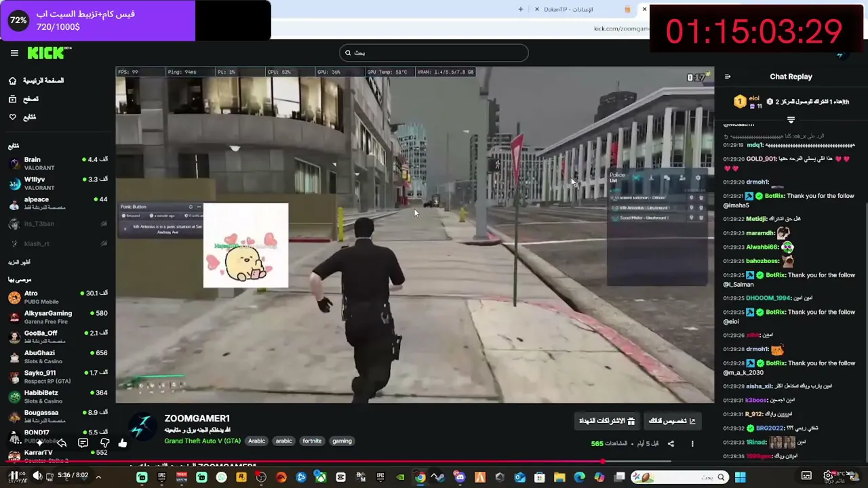Screen dimensions: 868x488
Task: Open alpeace's channel in the sidebar
Action: point(58,203)
